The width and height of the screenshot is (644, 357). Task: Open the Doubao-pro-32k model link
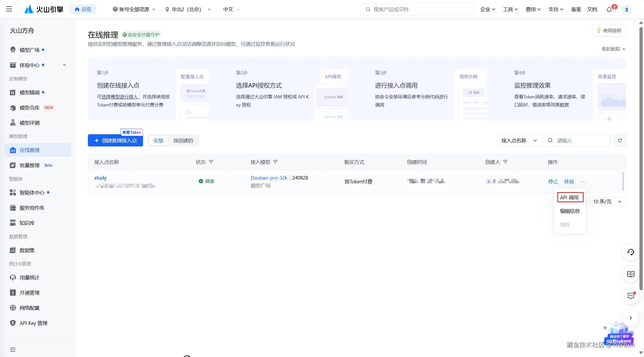point(269,178)
